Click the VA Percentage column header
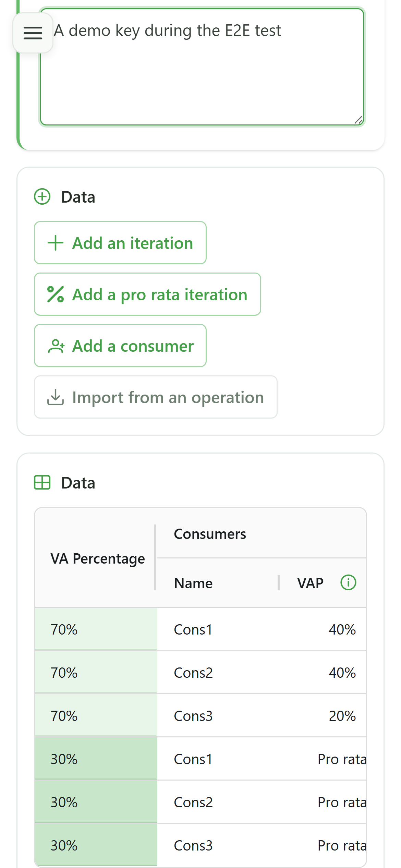401x868 pixels. [x=95, y=558]
